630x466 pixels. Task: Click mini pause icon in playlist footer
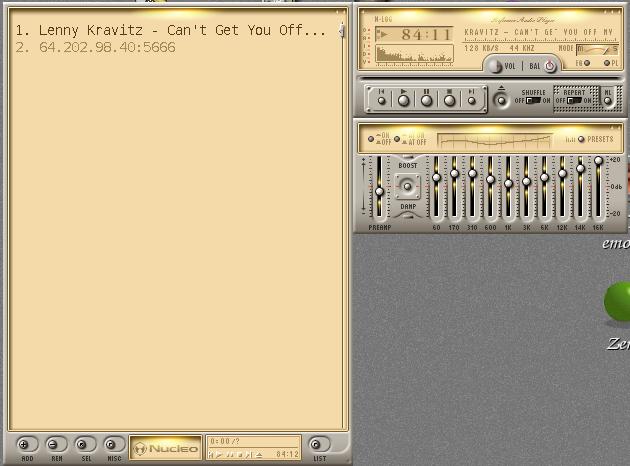click(x=229, y=454)
